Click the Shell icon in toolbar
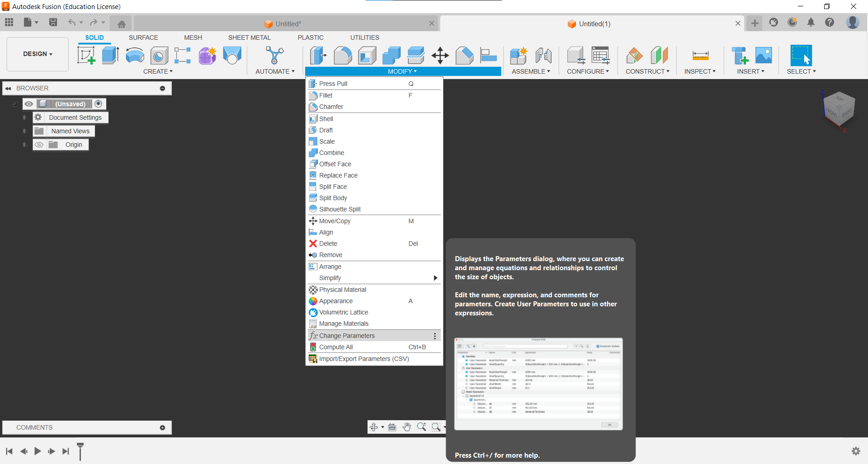This screenshot has width=868, height=464. [x=367, y=56]
